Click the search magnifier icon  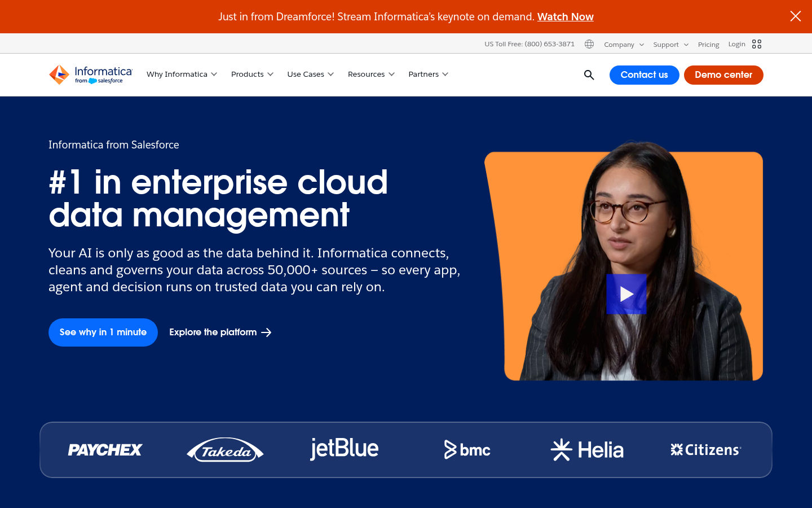[589, 75]
